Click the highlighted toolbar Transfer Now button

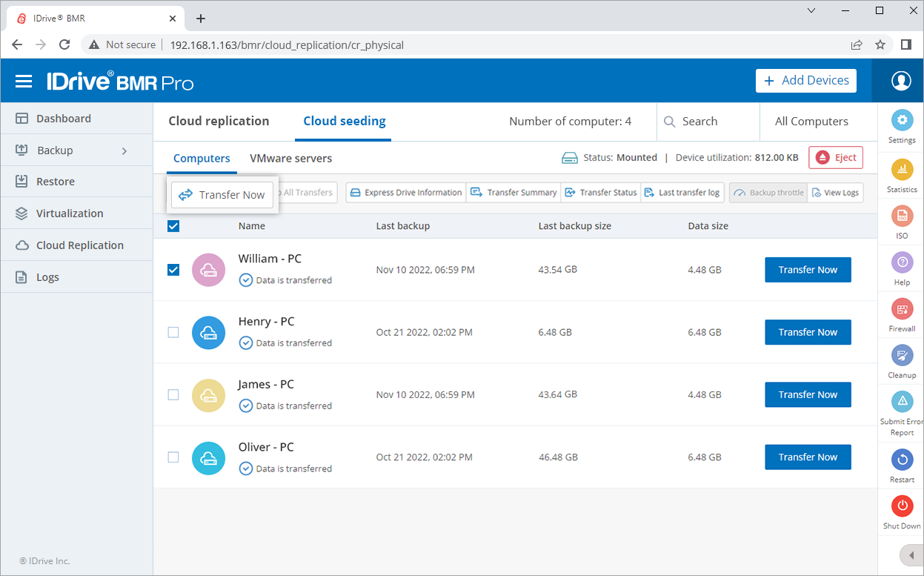point(222,195)
